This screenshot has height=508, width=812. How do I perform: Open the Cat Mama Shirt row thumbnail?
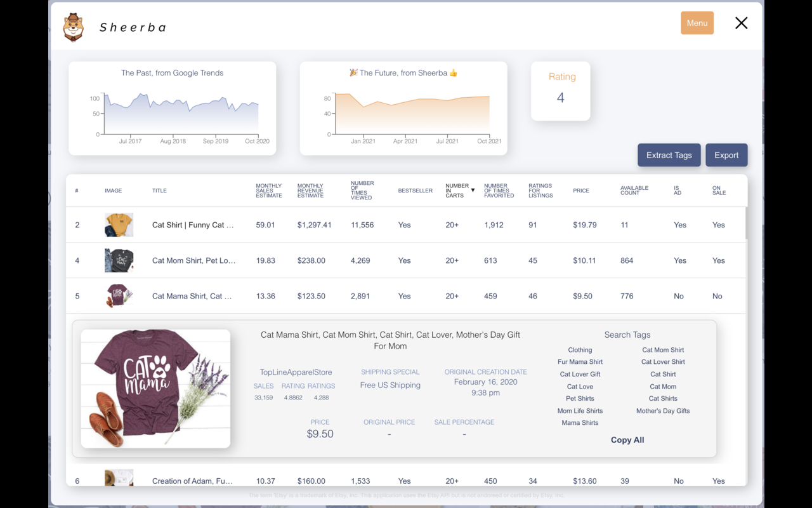pyautogui.click(x=119, y=296)
